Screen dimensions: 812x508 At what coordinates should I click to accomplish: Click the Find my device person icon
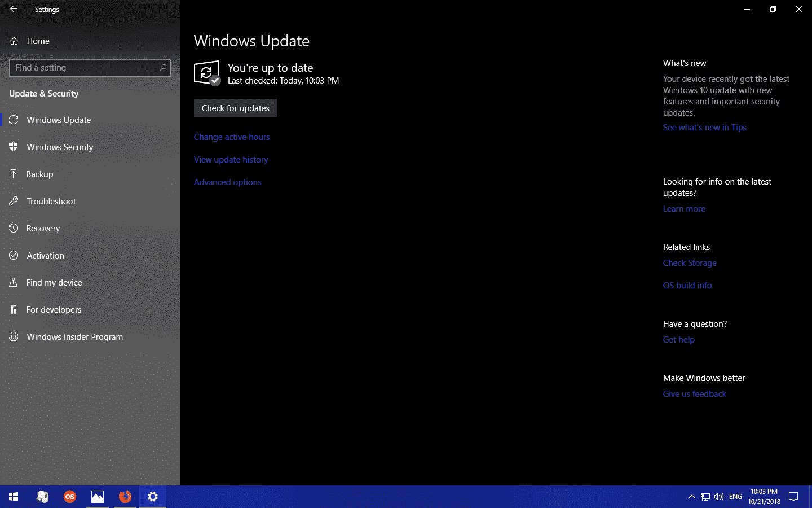tap(14, 282)
